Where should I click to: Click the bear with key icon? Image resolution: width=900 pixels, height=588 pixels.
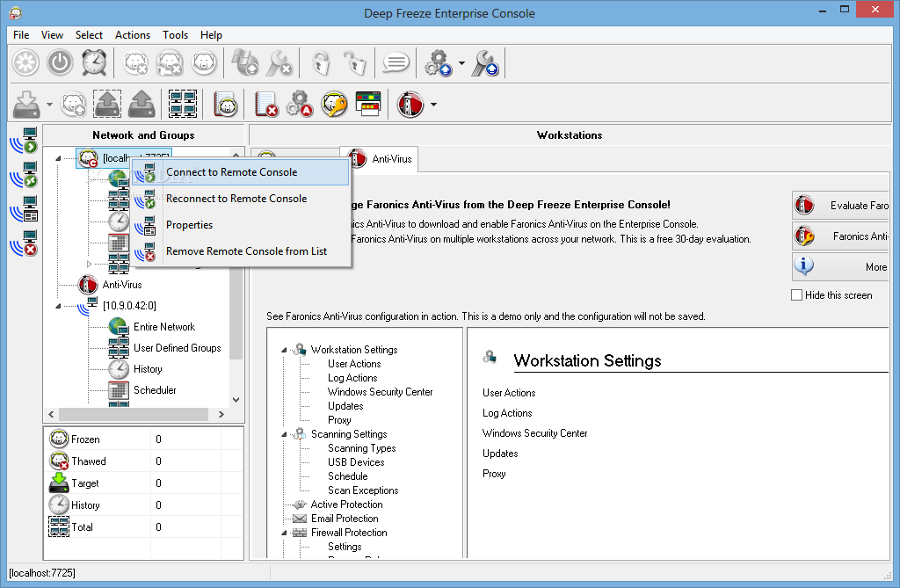[334, 104]
